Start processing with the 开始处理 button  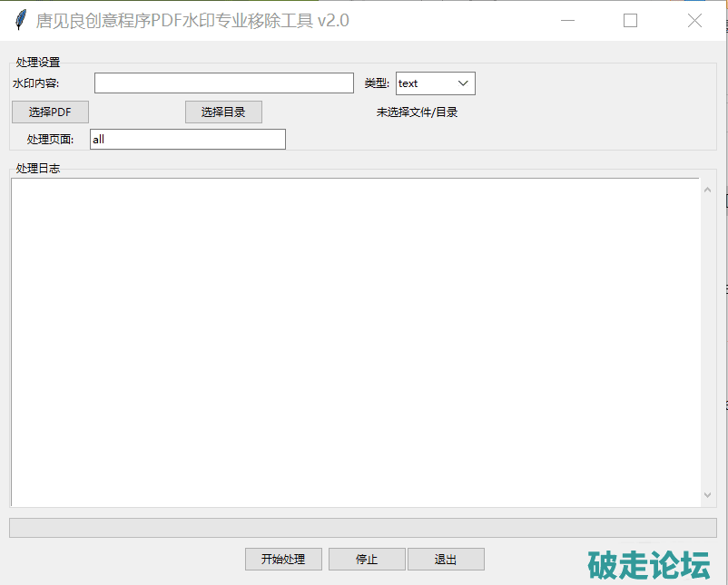(x=283, y=559)
